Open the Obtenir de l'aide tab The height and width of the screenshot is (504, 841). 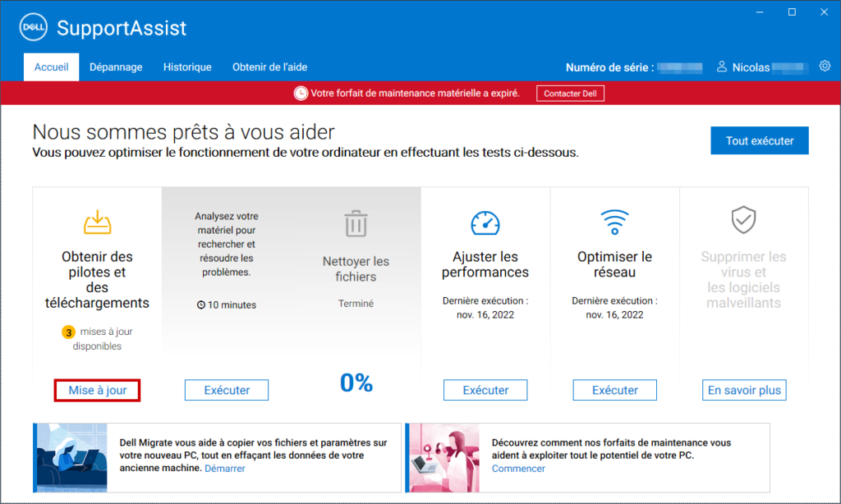[269, 67]
